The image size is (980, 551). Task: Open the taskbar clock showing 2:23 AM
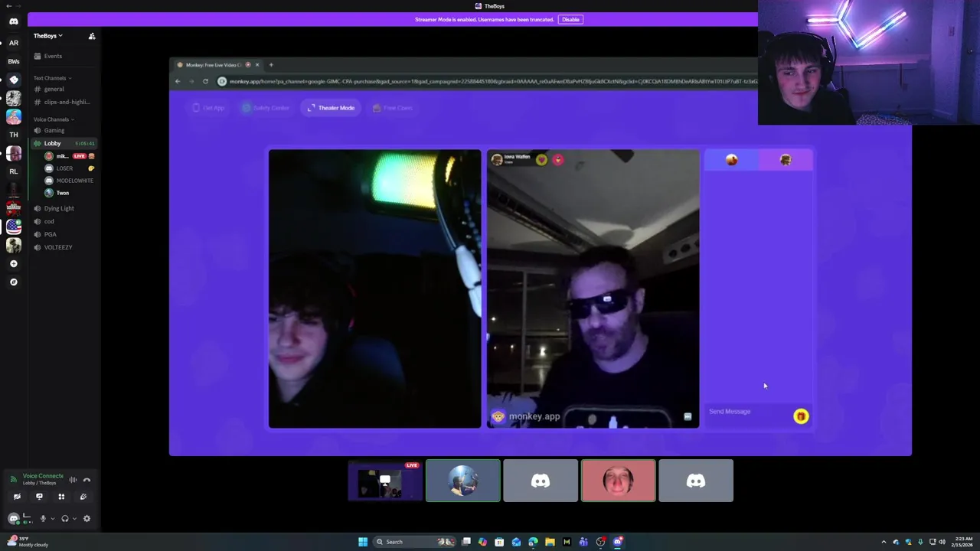[x=962, y=542]
